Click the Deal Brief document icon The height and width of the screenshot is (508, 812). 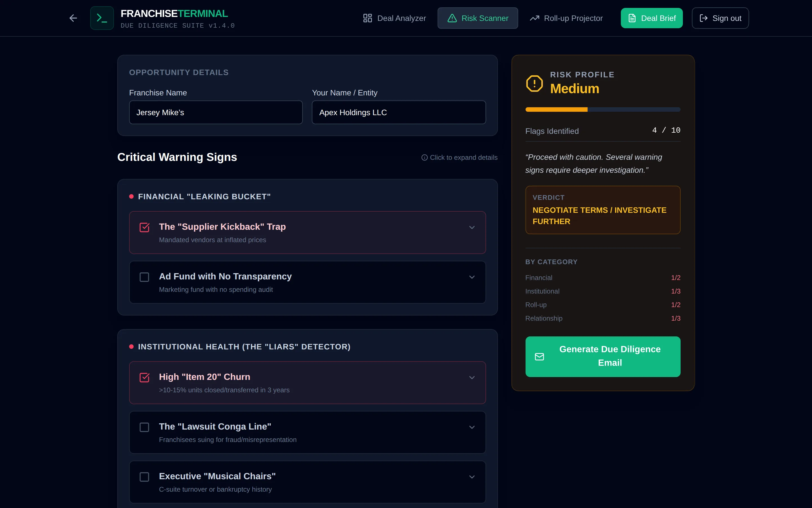click(x=632, y=18)
